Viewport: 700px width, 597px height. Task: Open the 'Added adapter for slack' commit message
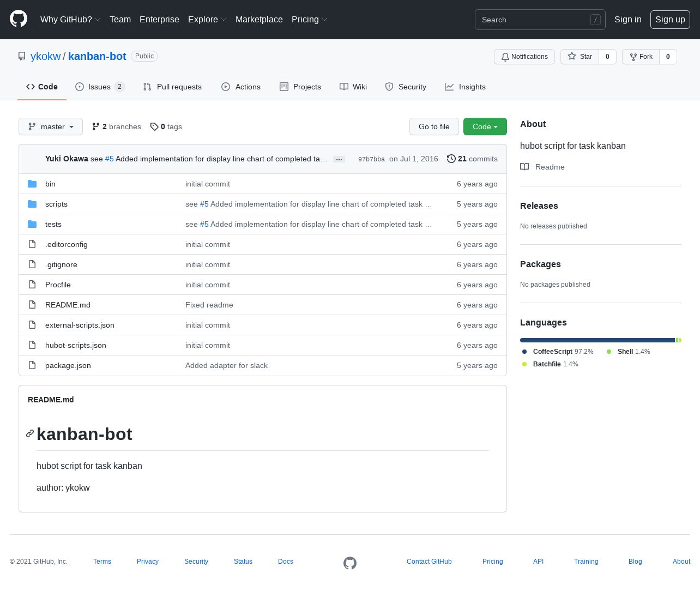point(226,365)
